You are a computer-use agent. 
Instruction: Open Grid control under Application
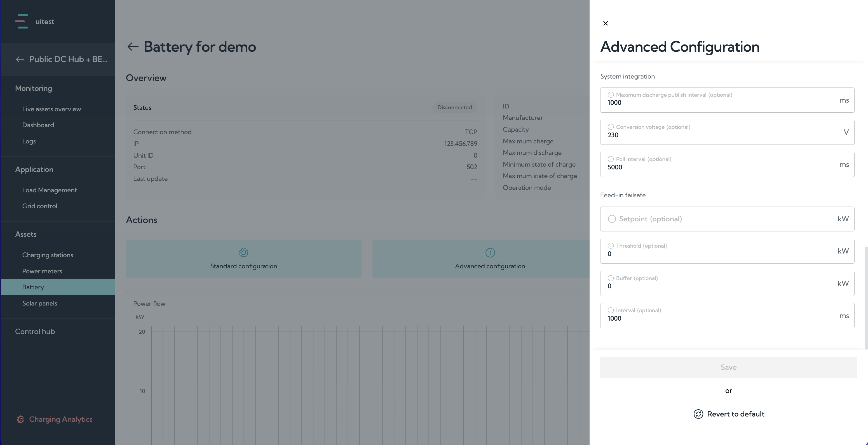coord(40,206)
